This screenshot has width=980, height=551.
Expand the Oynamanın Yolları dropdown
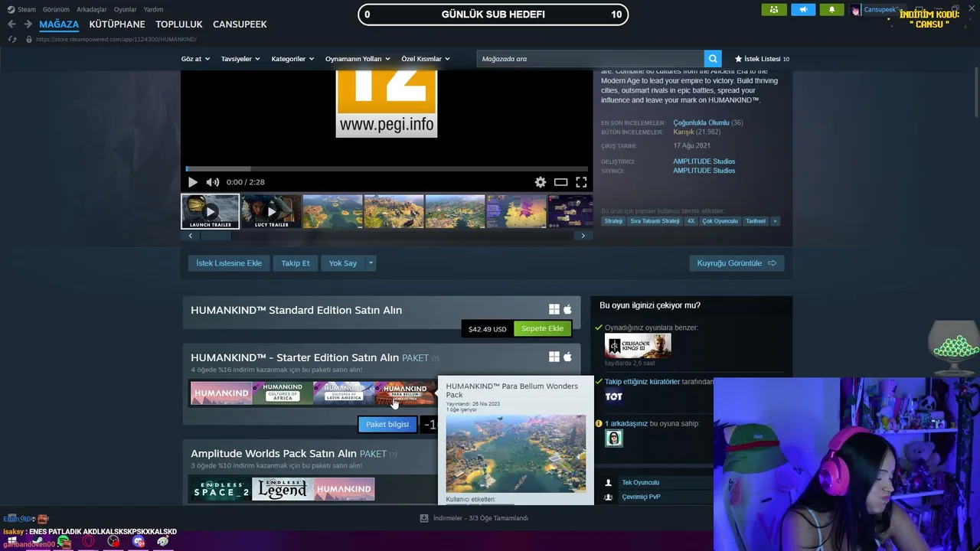pyautogui.click(x=358, y=59)
